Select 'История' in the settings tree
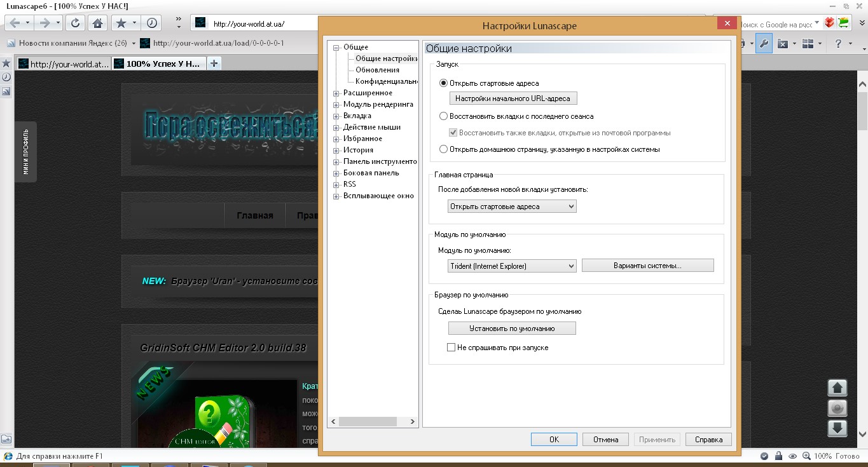The image size is (868, 467). coord(358,150)
